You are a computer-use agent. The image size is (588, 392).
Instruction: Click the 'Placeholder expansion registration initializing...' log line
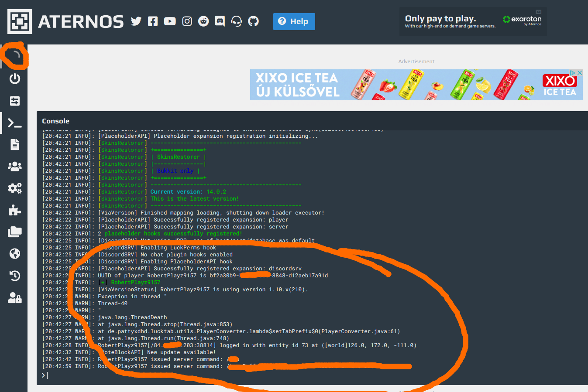[180, 136]
